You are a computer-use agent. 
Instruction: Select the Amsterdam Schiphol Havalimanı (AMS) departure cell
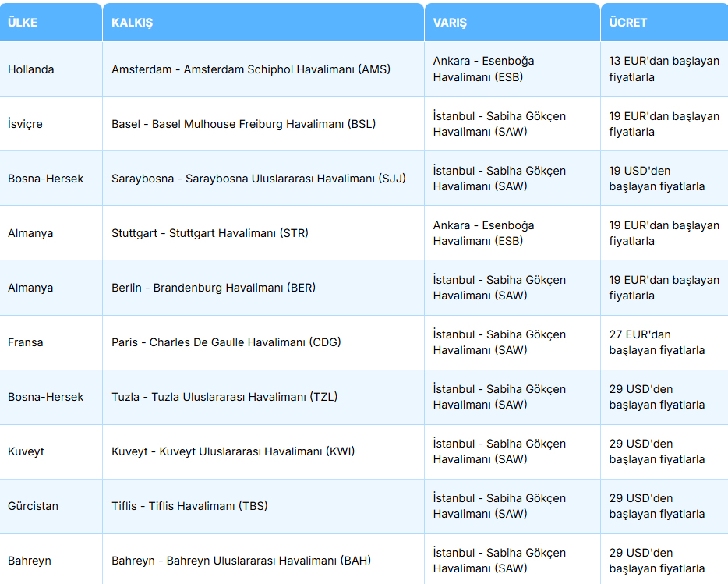250,69
